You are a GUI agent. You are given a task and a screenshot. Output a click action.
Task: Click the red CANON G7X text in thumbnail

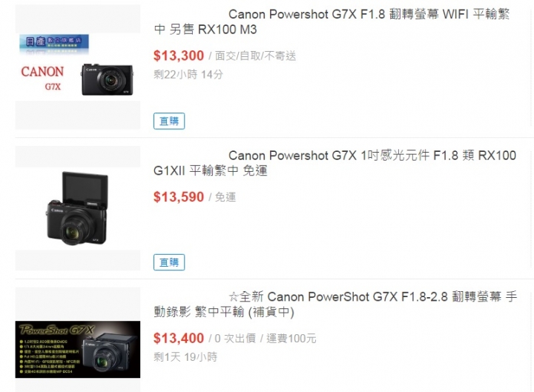pos(42,78)
